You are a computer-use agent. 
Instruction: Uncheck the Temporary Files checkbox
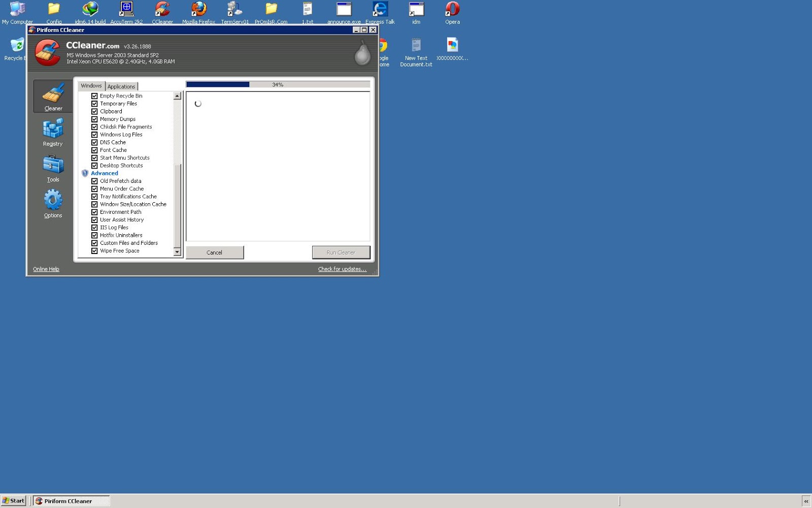pos(94,104)
